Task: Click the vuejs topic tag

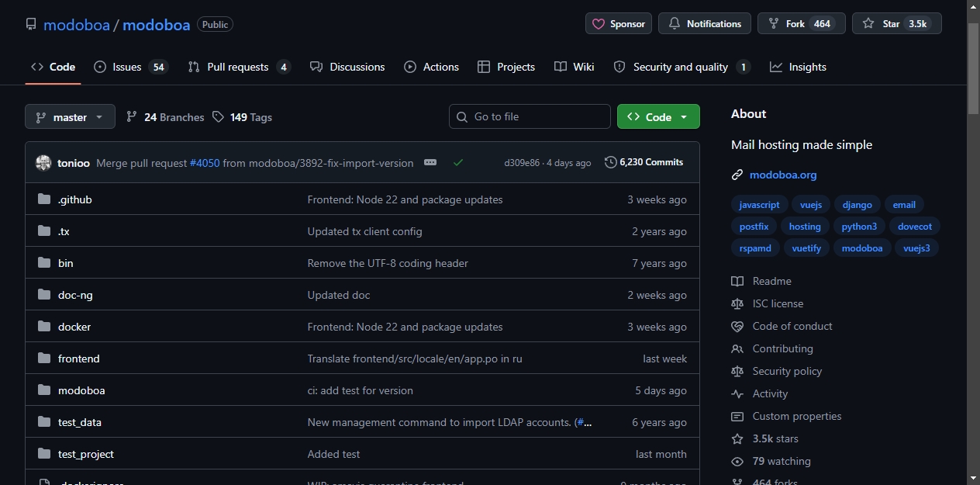Action: click(x=811, y=205)
